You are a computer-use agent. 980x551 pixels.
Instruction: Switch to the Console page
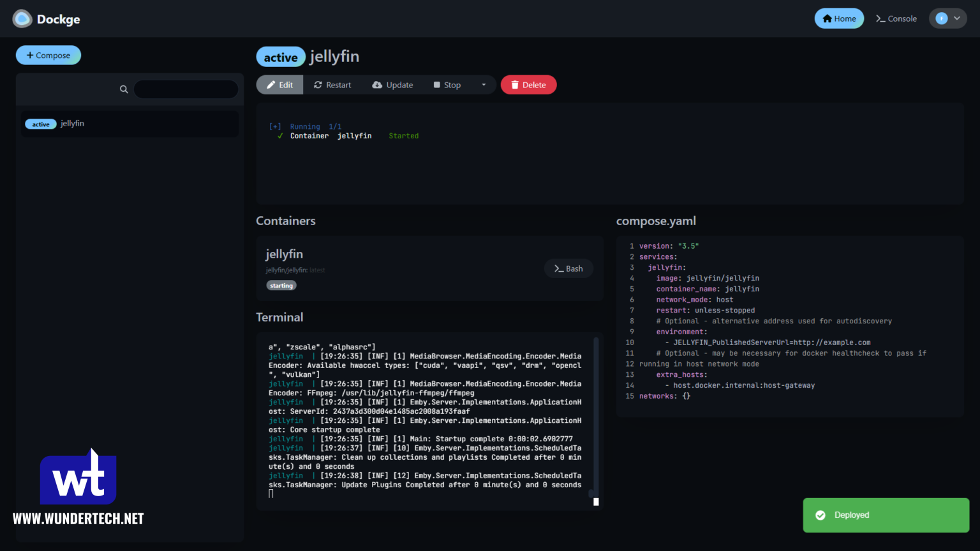point(896,18)
